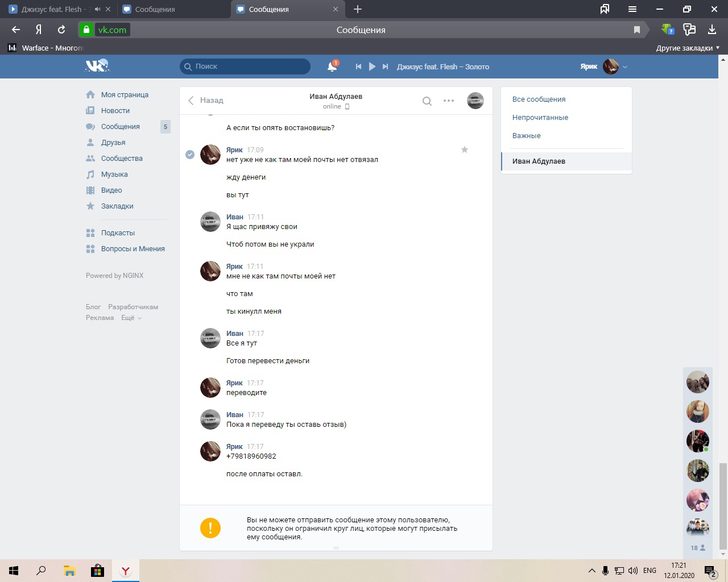The height and width of the screenshot is (582, 728).
Task: Open Иван Абдулаев's avatar in chat header
Action: (475, 101)
